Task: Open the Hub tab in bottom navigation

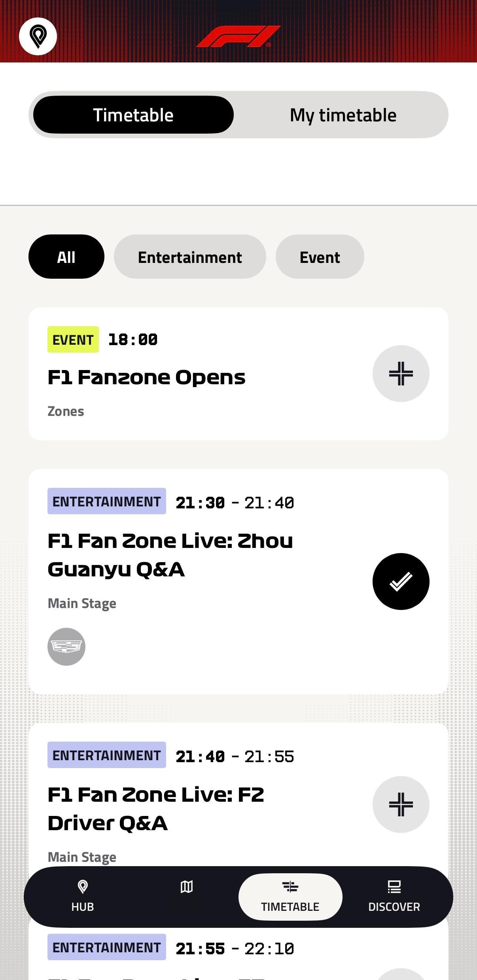Action: [83, 896]
